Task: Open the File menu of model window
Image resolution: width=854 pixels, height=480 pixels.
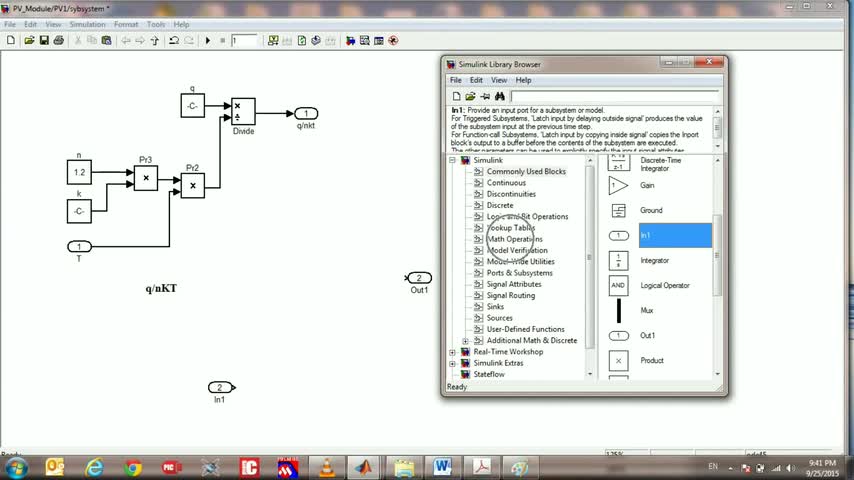Action: (10, 25)
